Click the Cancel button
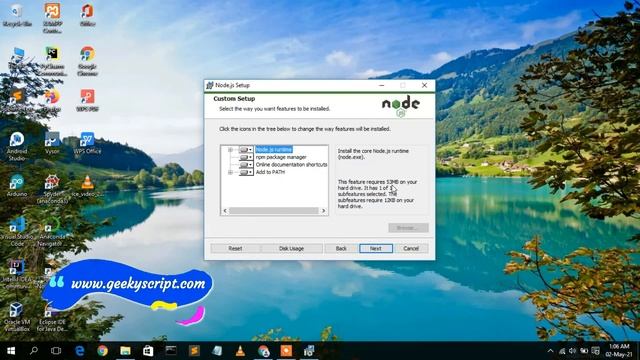 (x=411, y=248)
